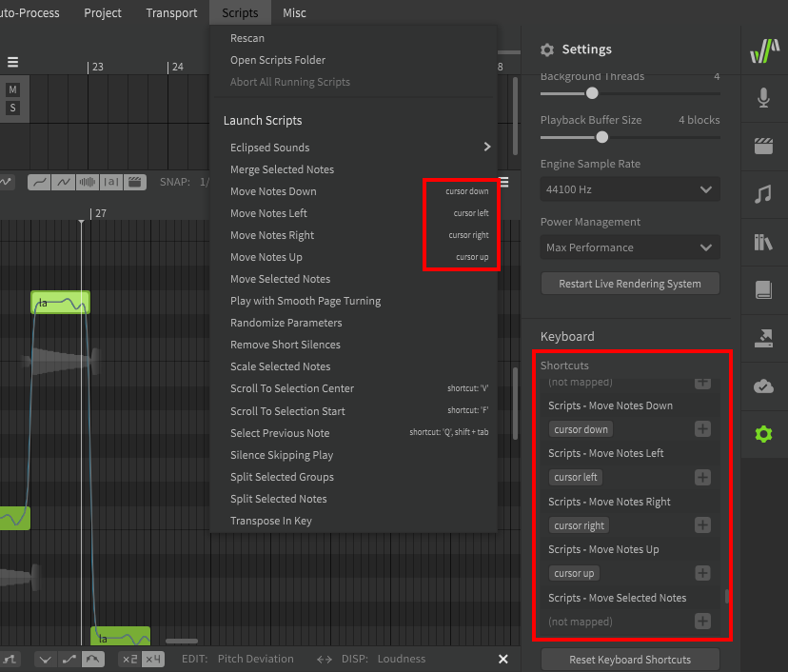Open the dictionary book icon in sidebar
This screenshot has height=672, width=788.
pyautogui.click(x=764, y=289)
